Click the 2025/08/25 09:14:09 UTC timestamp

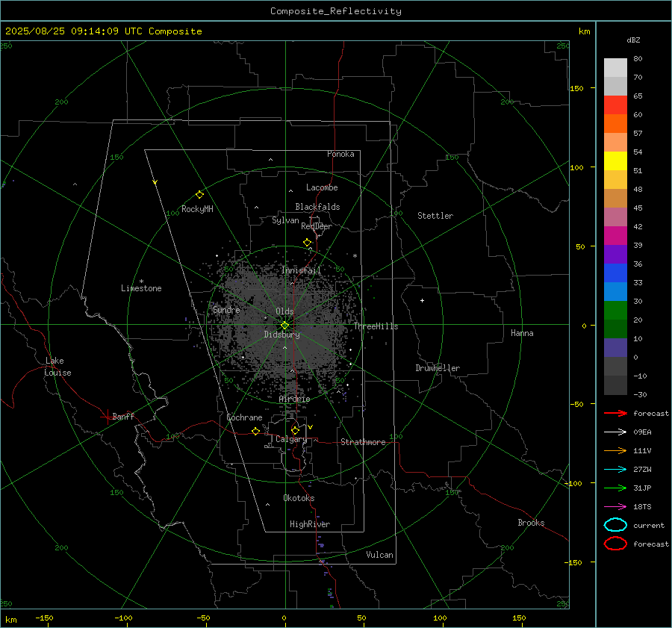[x=74, y=31]
